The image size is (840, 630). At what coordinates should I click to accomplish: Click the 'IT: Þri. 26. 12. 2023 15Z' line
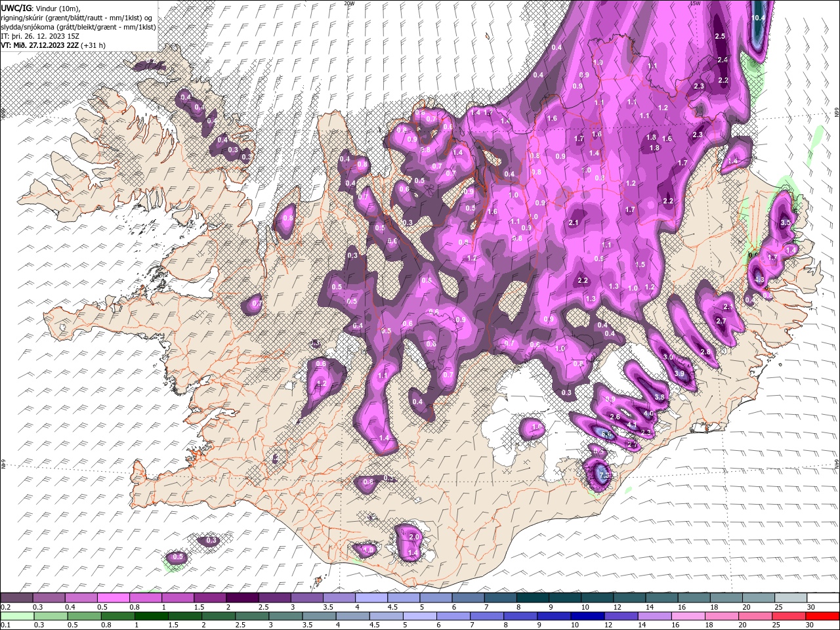click(40, 36)
